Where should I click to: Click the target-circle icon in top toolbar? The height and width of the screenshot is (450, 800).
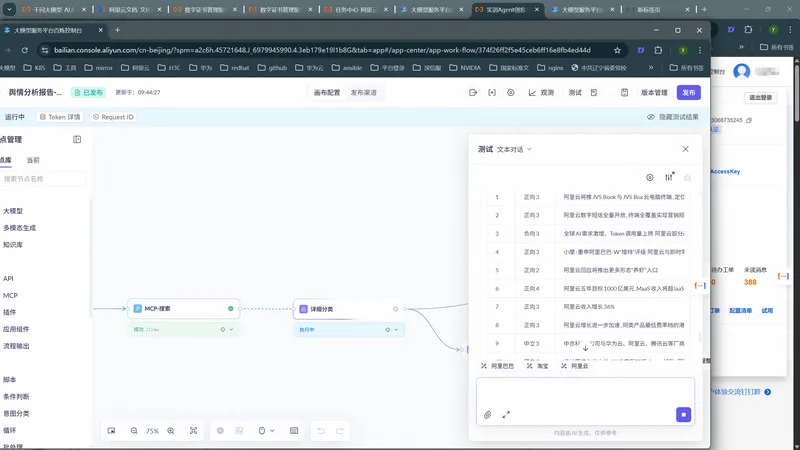point(511,92)
